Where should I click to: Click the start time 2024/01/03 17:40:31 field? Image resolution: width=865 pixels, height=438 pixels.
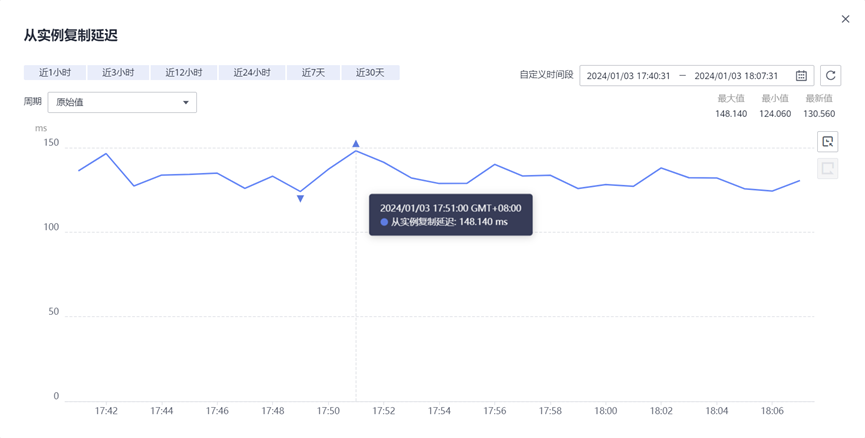pyautogui.click(x=628, y=76)
